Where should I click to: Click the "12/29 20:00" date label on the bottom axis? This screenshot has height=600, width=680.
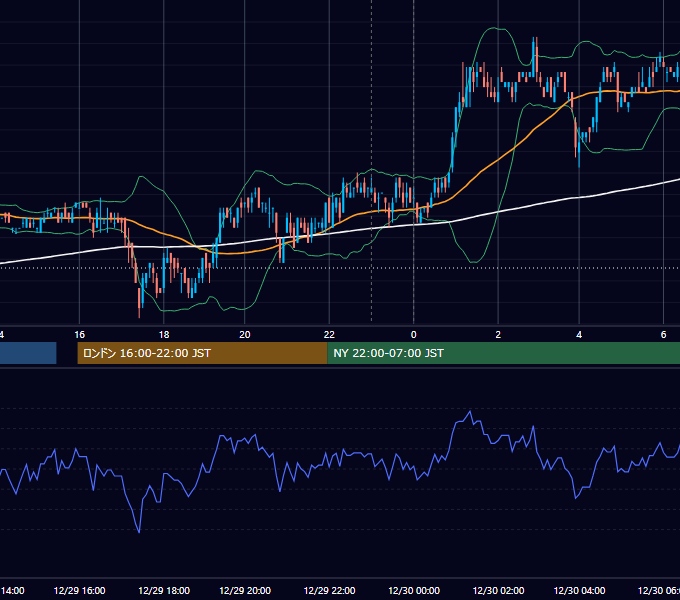(245, 590)
